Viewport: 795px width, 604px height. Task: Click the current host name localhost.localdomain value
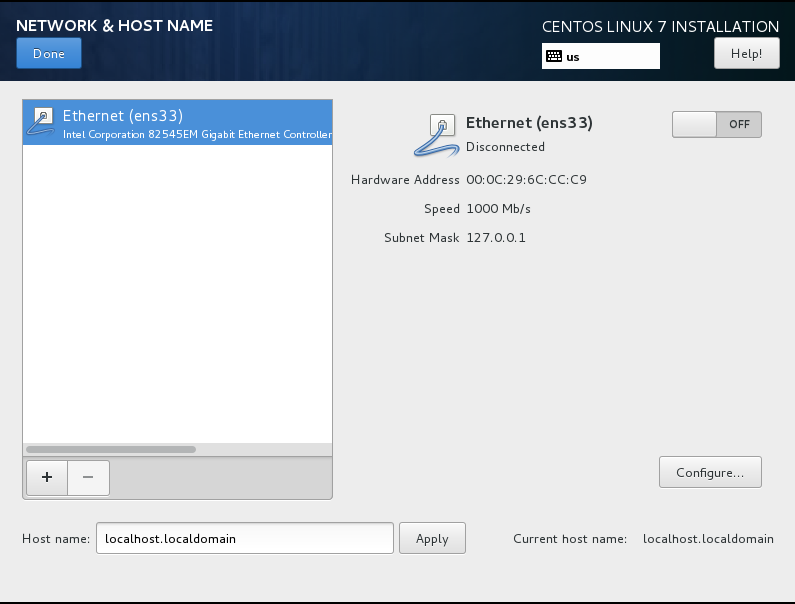(708, 539)
